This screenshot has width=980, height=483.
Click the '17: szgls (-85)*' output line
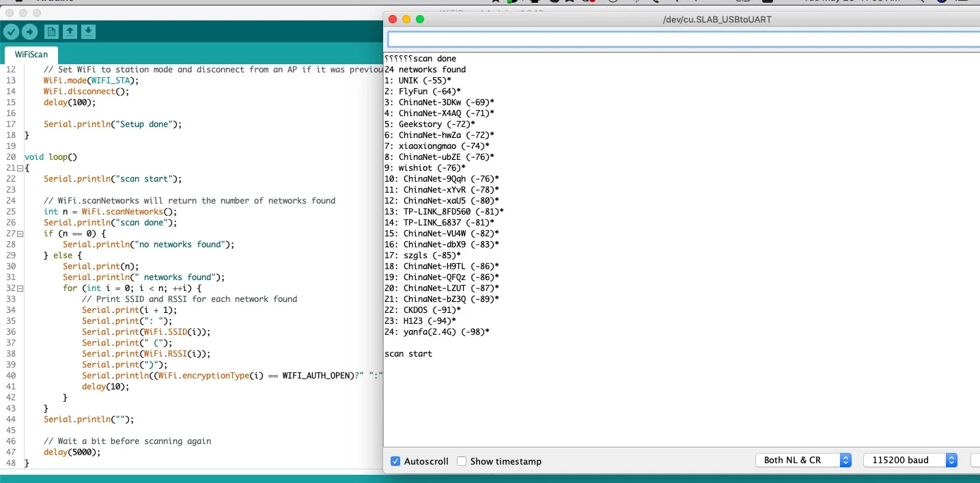pos(423,256)
